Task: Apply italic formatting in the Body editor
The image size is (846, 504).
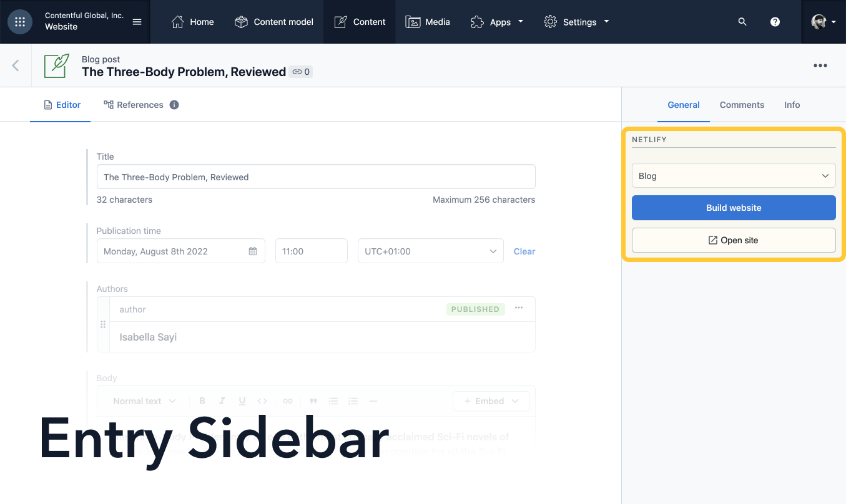Action: pyautogui.click(x=222, y=400)
